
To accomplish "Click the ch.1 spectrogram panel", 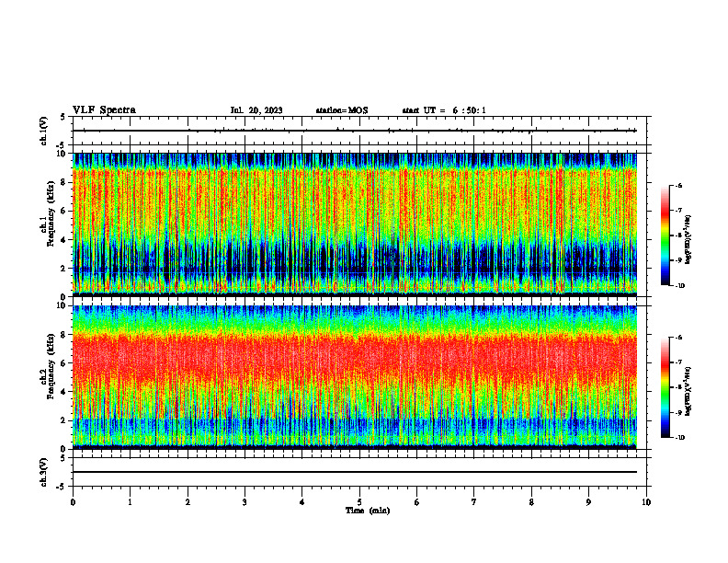I will pos(355,224).
